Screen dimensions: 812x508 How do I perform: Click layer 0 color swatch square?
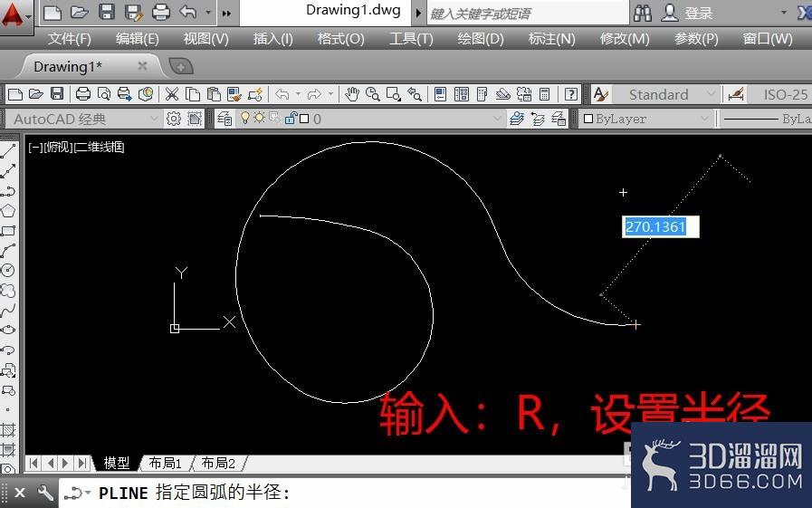(x=304, y=119)
